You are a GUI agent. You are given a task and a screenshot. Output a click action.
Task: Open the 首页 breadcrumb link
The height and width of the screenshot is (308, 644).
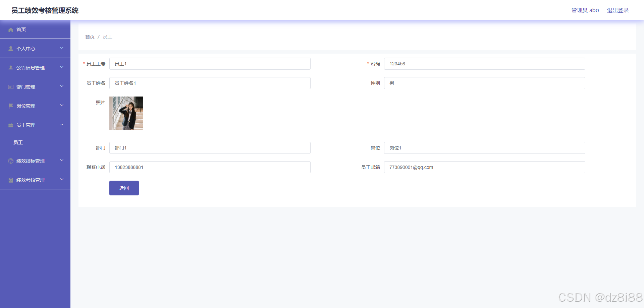click(x=90, y=37)
